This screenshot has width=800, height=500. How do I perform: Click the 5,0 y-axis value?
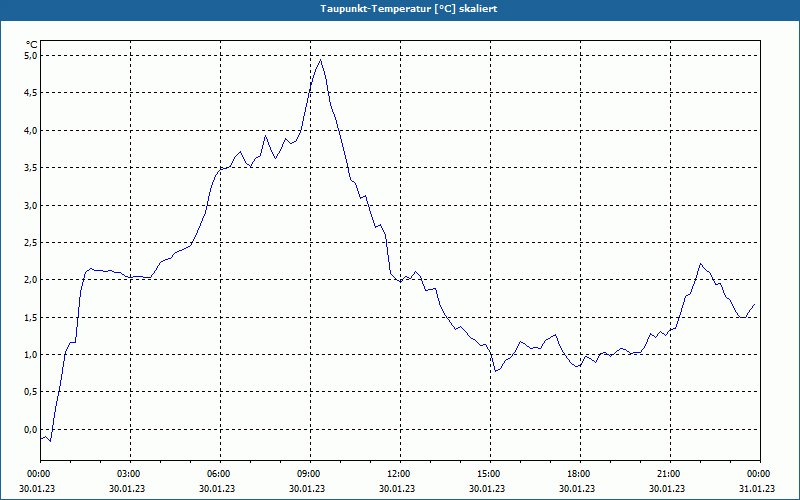[31, 56]
